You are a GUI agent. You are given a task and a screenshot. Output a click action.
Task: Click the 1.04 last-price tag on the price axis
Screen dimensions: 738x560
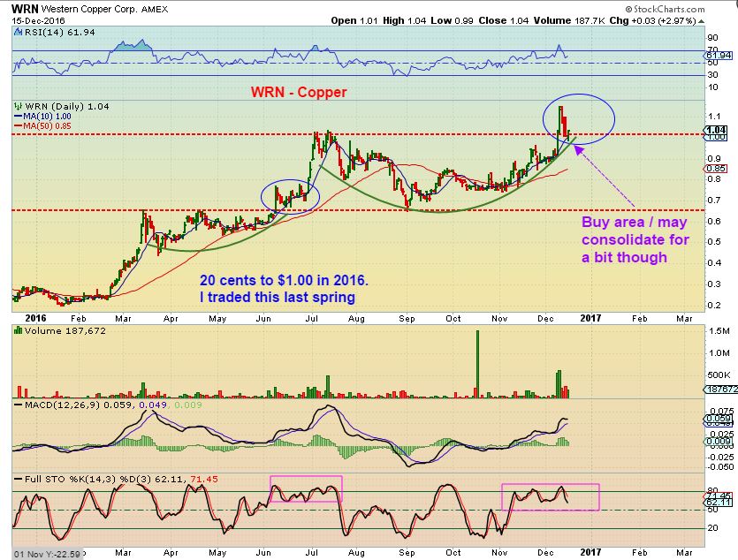(x=716, y=130)
